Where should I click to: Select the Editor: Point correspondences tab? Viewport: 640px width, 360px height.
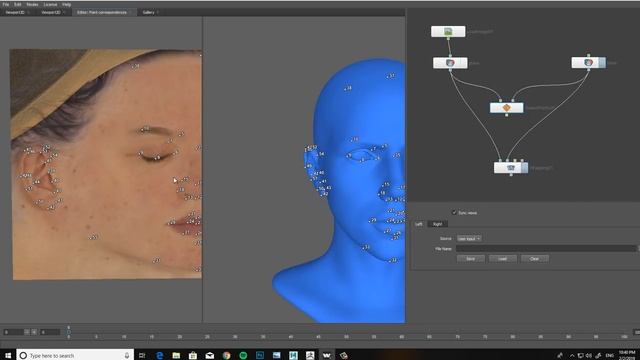[104, 13]
